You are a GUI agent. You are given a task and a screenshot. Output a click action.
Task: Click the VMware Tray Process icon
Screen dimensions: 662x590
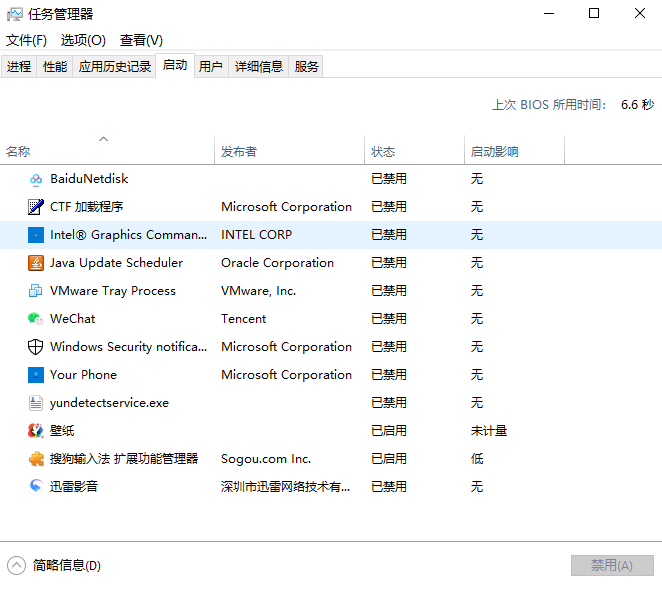pyautogui.click(x=36, y=291)
